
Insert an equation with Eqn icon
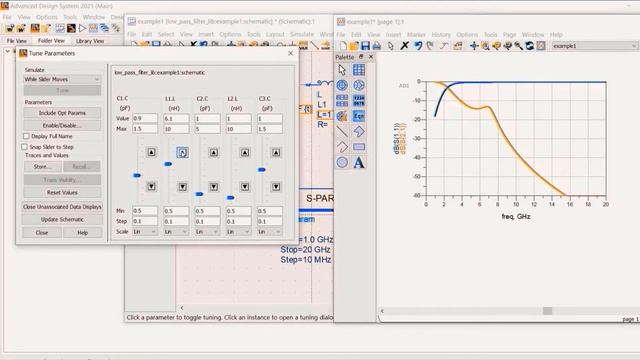tap(359, 116)
